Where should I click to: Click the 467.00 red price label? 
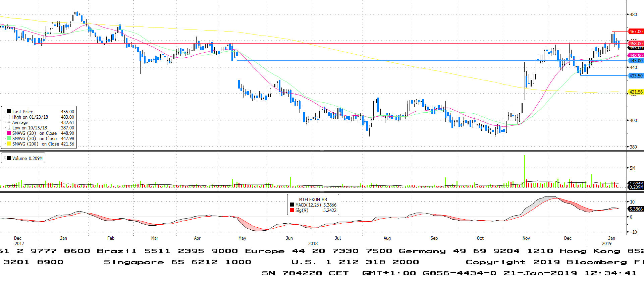pos(636,32)
